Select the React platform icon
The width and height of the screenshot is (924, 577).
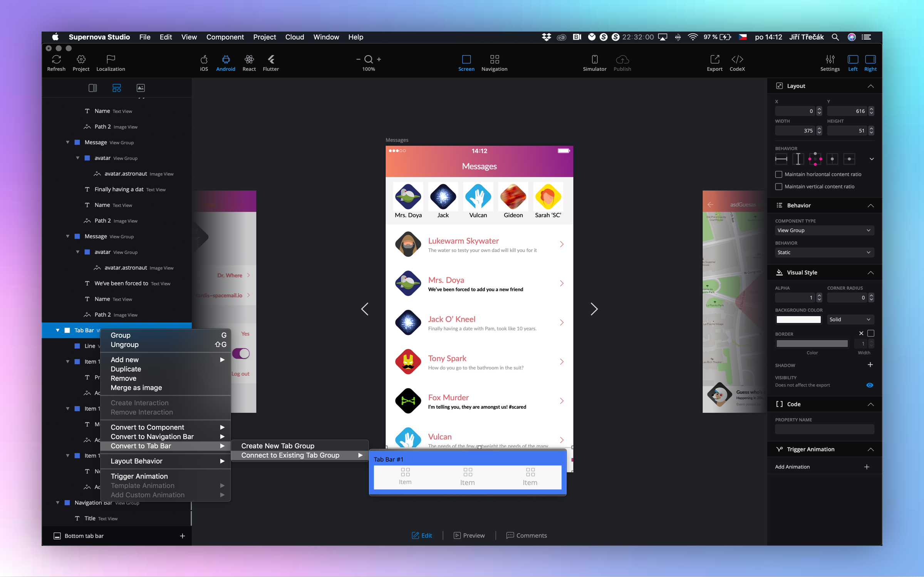[249, 59]
